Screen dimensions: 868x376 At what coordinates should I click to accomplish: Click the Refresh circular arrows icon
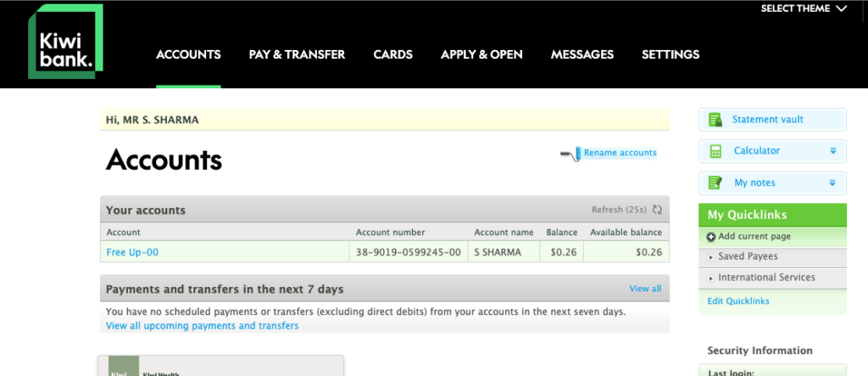[x=657, y=210]
